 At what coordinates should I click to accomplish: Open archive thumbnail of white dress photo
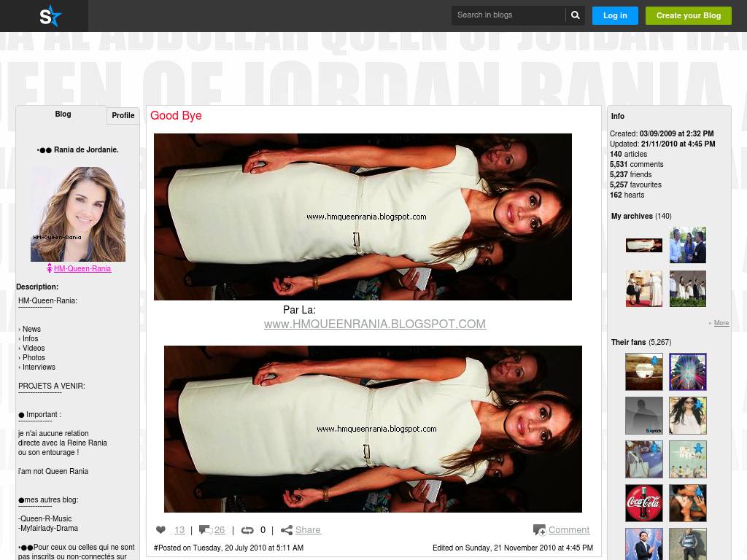pos(643,245)
